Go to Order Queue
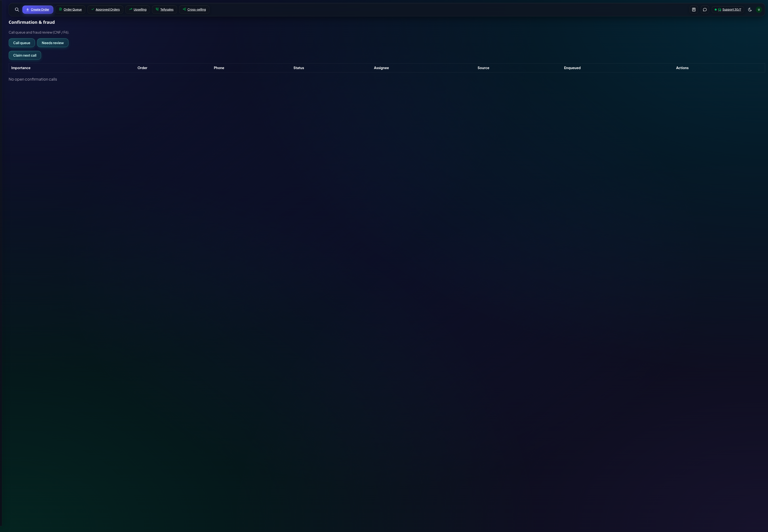 click(70, 10)
